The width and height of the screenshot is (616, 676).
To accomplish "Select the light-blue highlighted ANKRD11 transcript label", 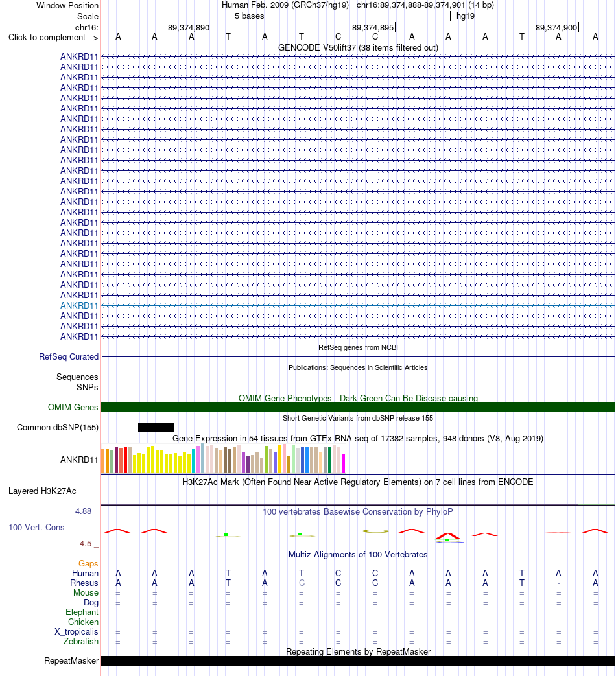I will click(x=79, y=306).
